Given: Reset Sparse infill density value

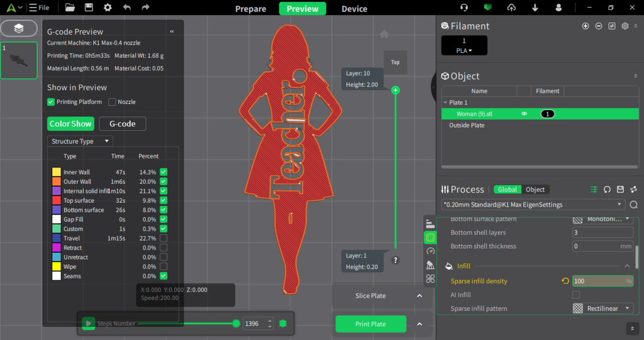Looking at the screenshot, I should click(x=565, y=281).
